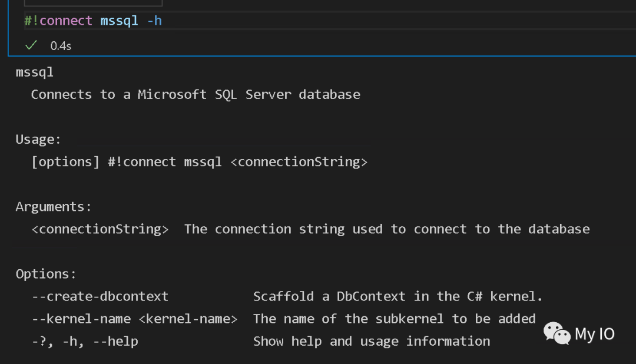The width and height of the screenshot is (636, 364).
Task: Click the connection string description text
Action: click(387, 229)
